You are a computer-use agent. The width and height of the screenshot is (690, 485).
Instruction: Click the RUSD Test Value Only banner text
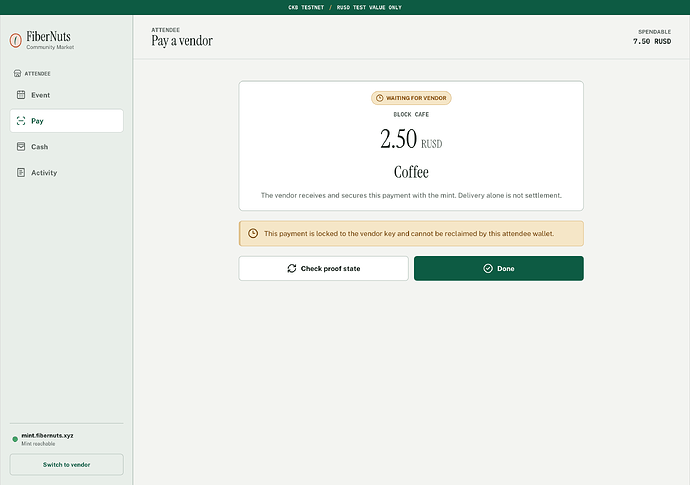369,7
